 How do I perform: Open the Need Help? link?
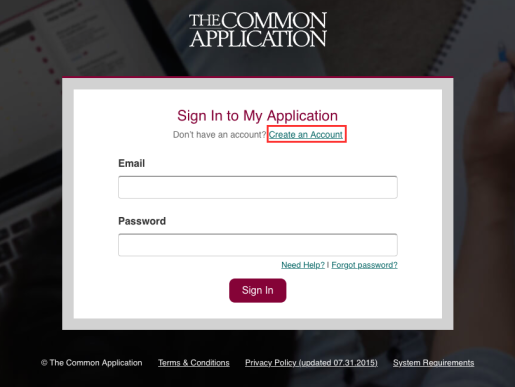pyautogui.click(x=303, y=265)
